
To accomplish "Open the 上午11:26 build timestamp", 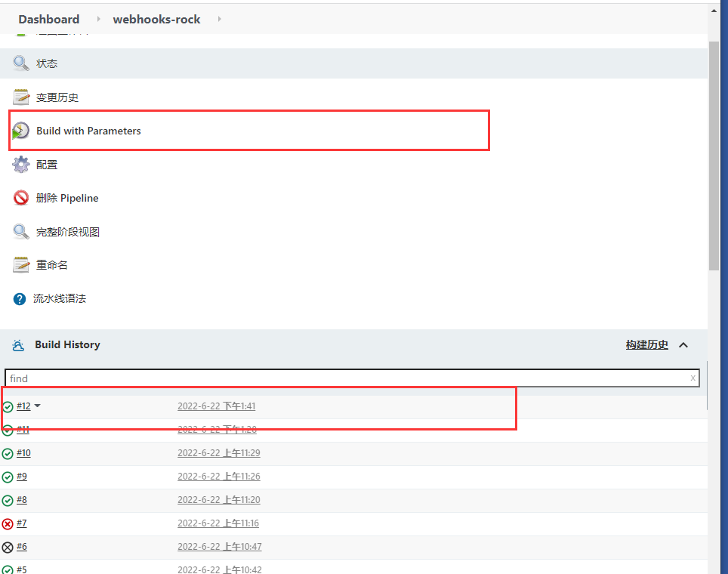I will (219, 477).
